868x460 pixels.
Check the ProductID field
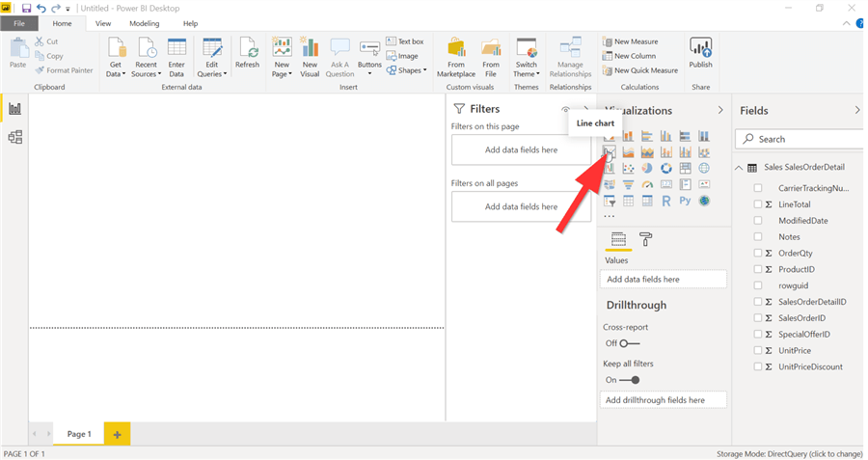758,269
